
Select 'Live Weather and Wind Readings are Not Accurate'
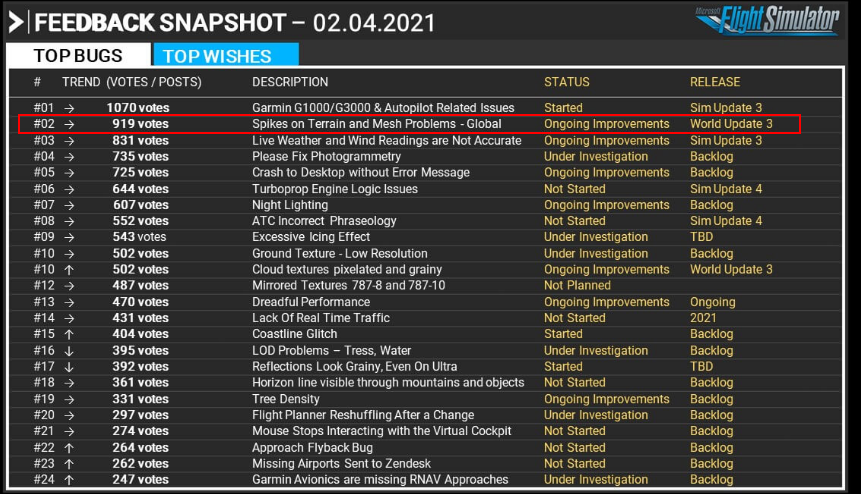coord(387,141)
